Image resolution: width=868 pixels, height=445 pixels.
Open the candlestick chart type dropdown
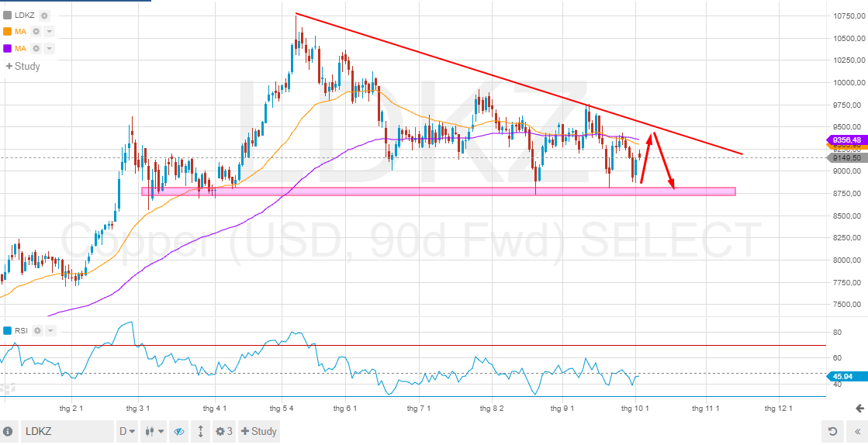tap(155, 431)
